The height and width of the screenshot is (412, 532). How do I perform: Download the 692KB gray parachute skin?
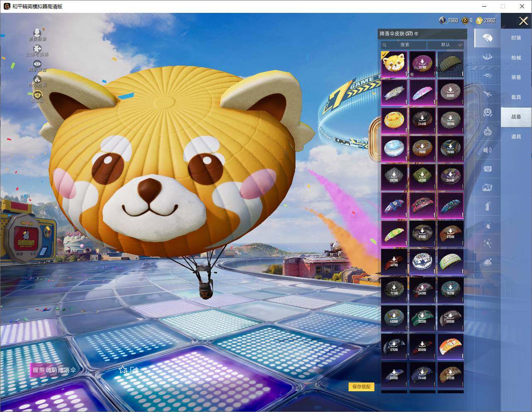pyautogui.click(x=394, y=177)
